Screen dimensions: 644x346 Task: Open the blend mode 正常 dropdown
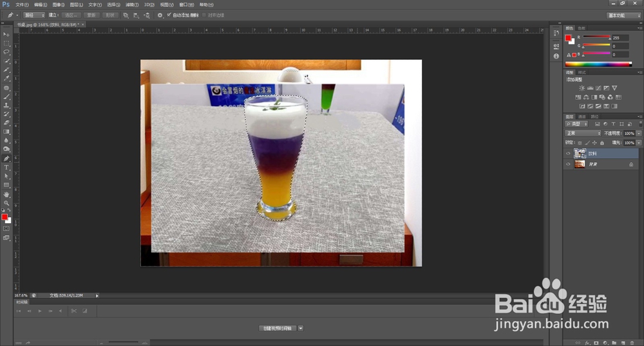[x=583, y=133]
